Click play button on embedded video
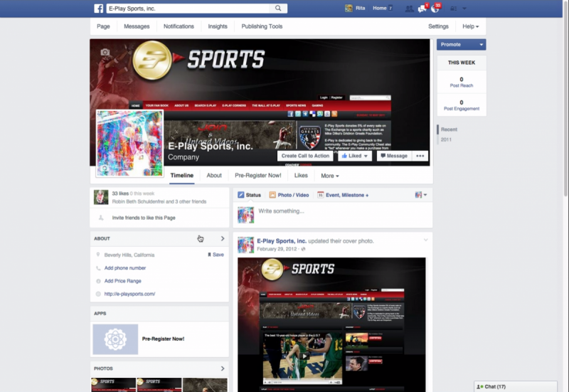Viewport: 569px width, 392px height. [x=304, y=356]
